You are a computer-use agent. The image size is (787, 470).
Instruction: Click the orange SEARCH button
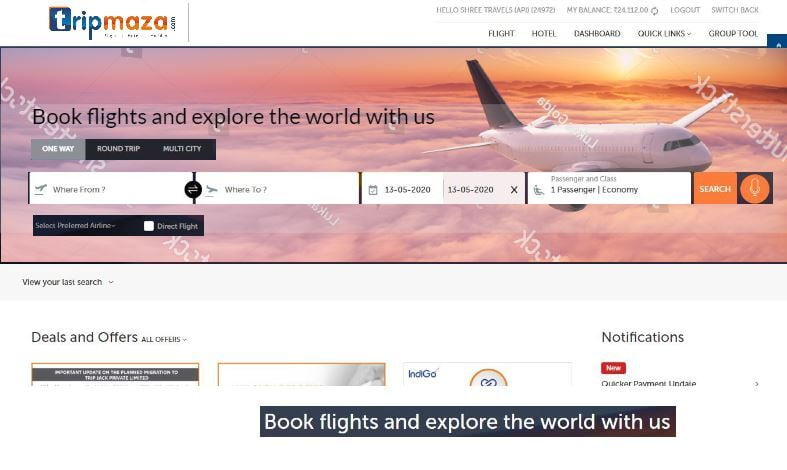click(x=715, y=189)
